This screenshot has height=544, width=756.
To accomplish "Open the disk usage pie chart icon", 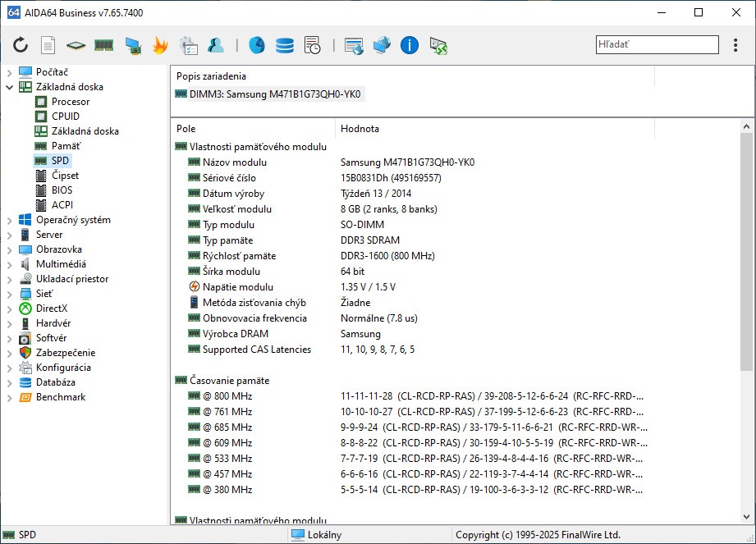I will point(257,45).
